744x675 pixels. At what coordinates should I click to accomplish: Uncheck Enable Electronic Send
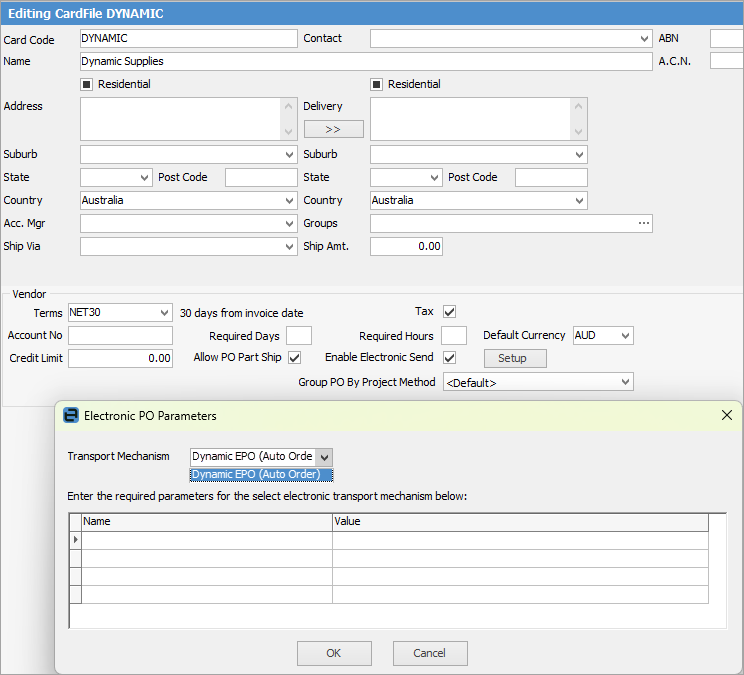coord(449,358)
